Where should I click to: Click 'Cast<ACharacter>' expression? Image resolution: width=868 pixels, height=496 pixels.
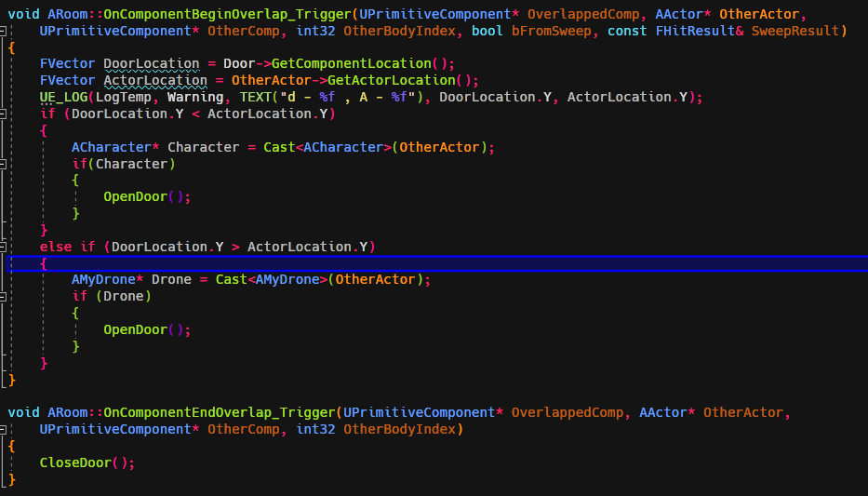tap(327, 147)
